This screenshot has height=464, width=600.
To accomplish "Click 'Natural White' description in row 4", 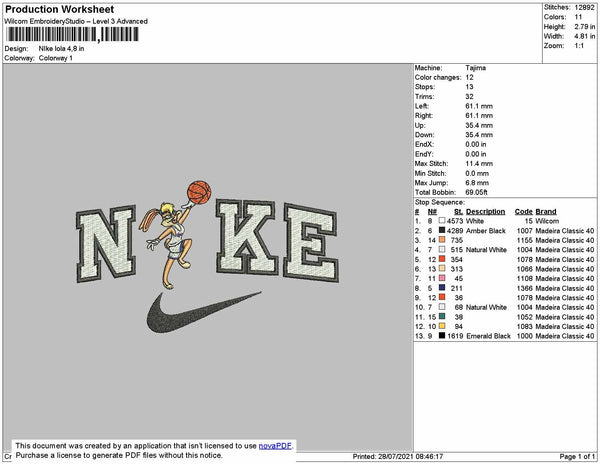I will click(x=486, y=250).
